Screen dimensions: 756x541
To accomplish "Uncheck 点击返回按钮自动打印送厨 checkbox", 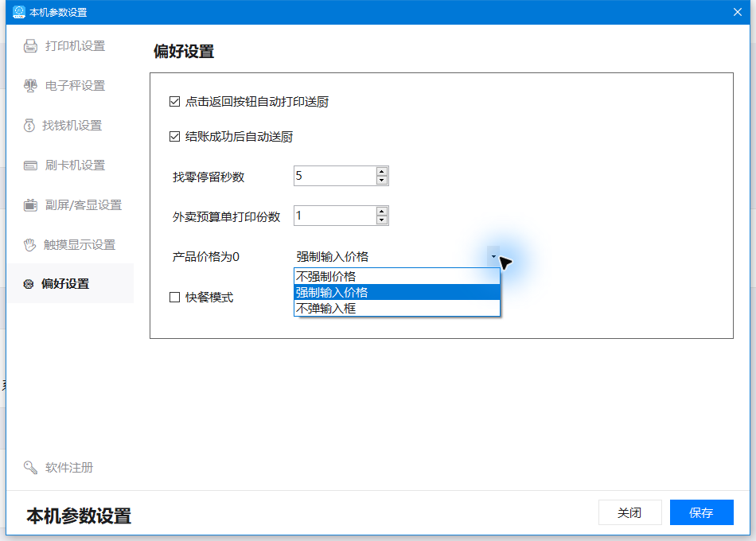I will tap(174, 102).
